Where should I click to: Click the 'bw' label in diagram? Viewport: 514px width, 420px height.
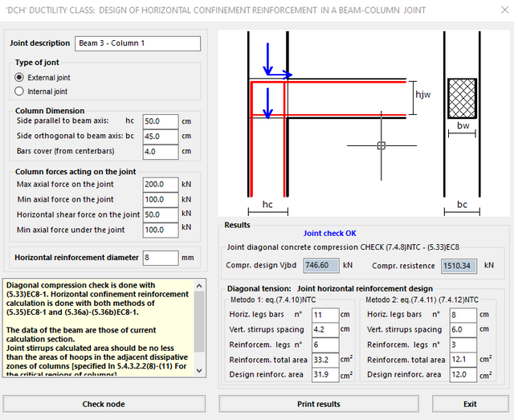[x=463, y=125]
